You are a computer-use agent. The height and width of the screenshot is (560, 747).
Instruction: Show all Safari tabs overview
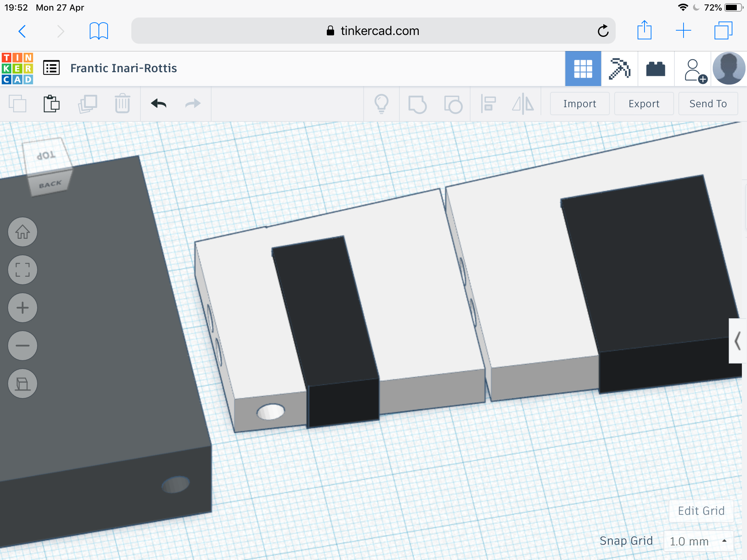click(723, 31)
